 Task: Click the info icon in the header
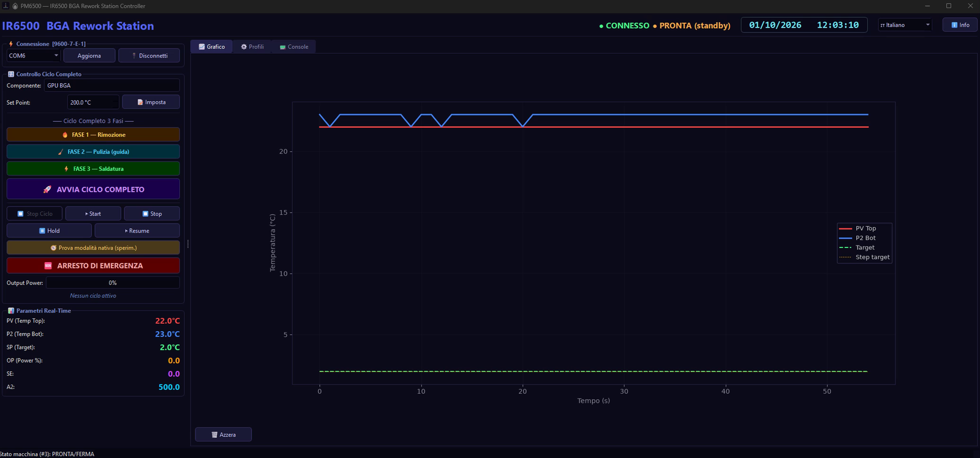pyautogui.click(x=954, y=25)
